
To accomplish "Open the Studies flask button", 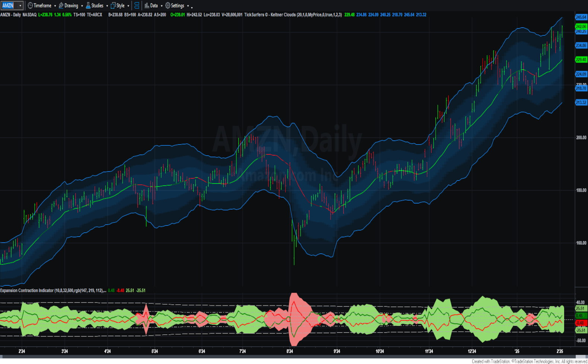I will [95, 6].
